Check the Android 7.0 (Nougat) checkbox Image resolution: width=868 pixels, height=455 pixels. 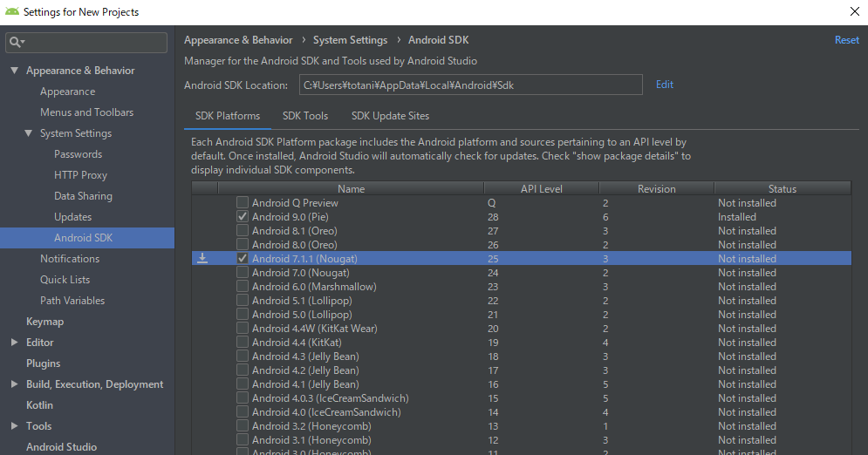point(242,272)
